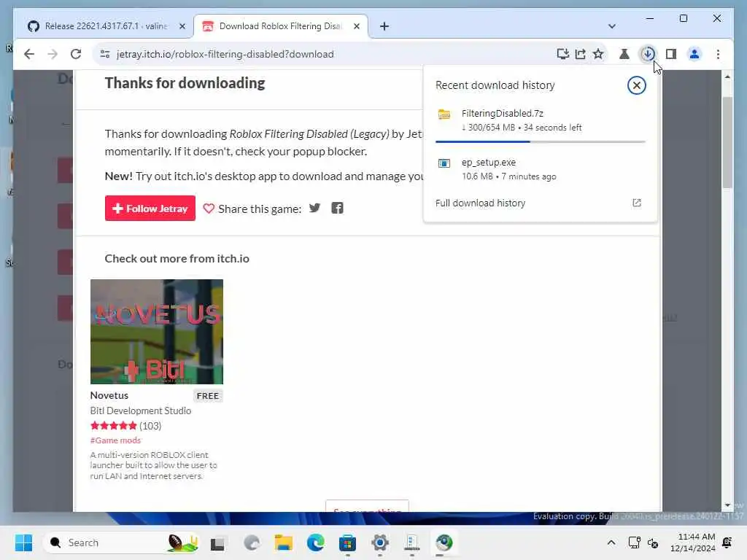
Task: Open the profile avatar menu
Action: pyautogui.click(x=694, y=54)
